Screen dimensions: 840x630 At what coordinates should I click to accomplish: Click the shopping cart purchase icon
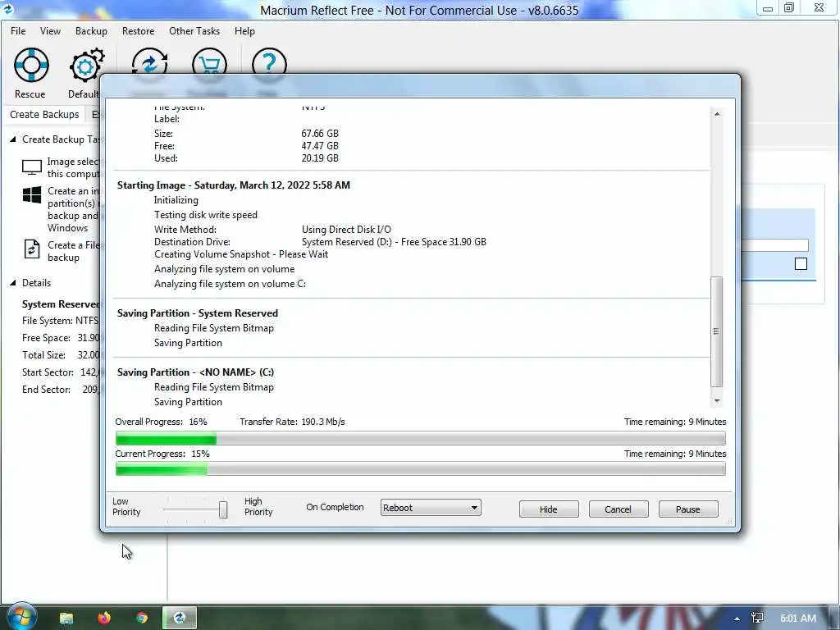[209, 62]
